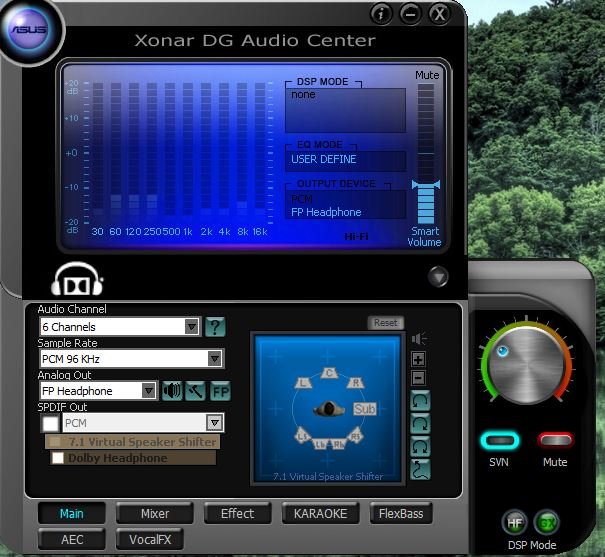Click the Hi-Fi label in display
The width and height of the screenshot is (605, 557).
click(356, 236)
